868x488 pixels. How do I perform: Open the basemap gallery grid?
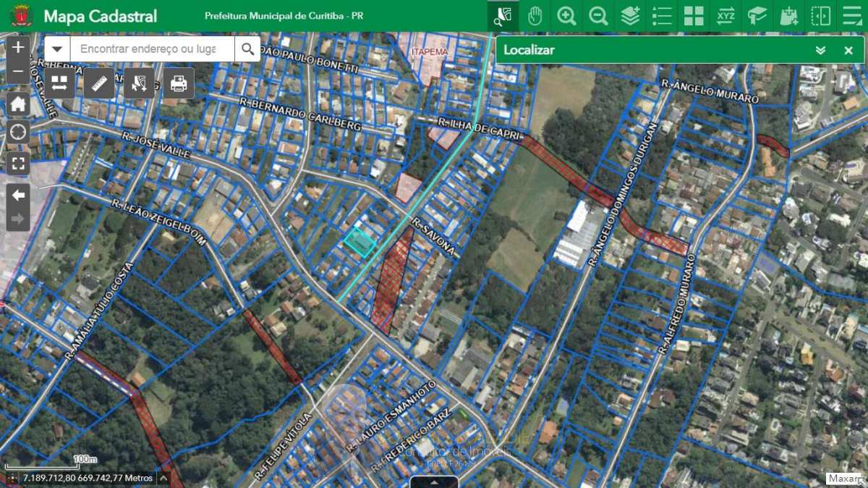pyautogui.click(x=694, y=16)
